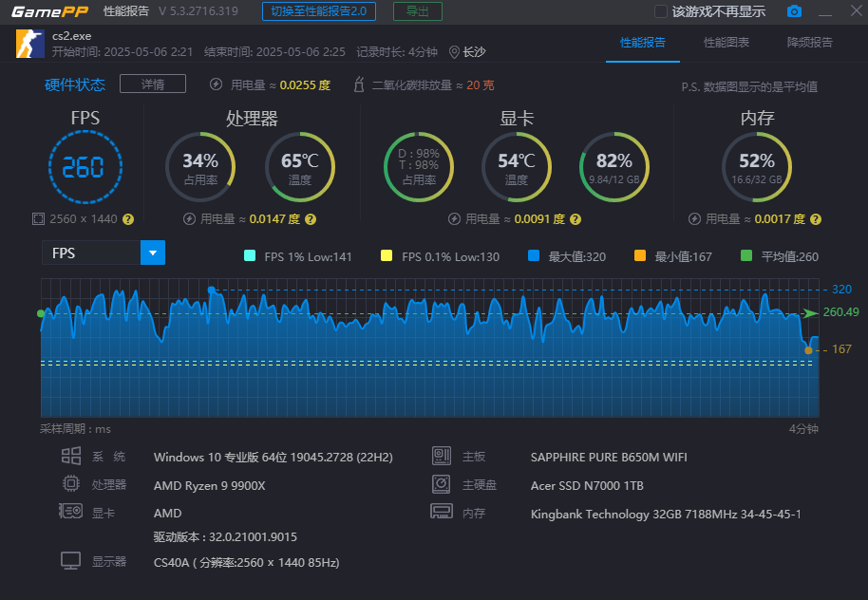The height and width of the screenshot is (600, 868).
Task: Click green 平均值 legend swatch
Action: click(x=746, y=255)
